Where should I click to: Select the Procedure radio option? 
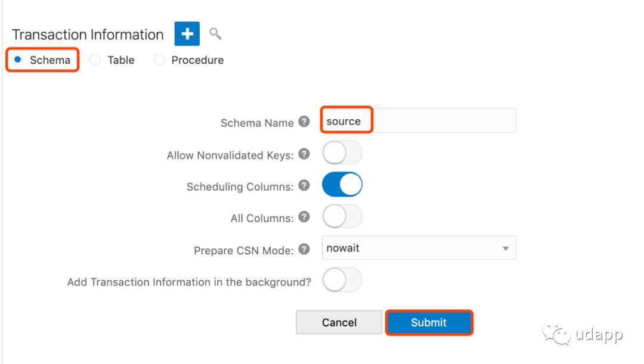159,60
